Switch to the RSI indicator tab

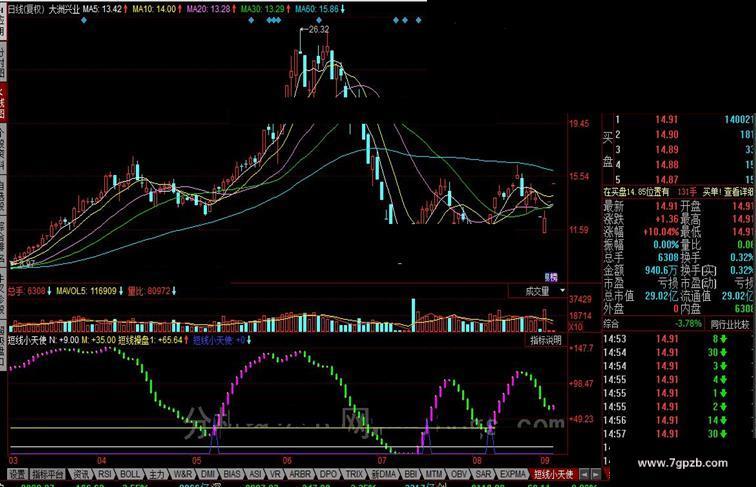[105, 474]
